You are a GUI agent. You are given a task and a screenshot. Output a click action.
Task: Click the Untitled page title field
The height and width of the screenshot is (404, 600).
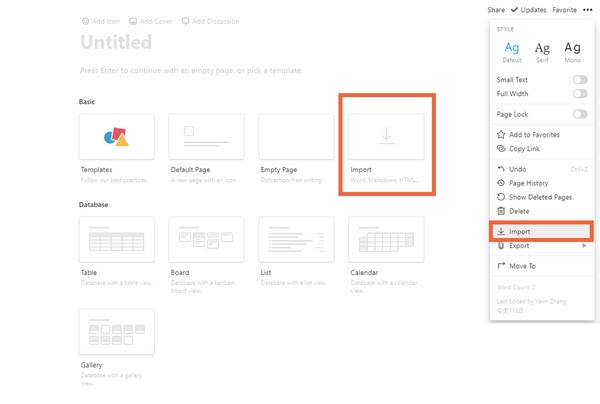point(116,42)
